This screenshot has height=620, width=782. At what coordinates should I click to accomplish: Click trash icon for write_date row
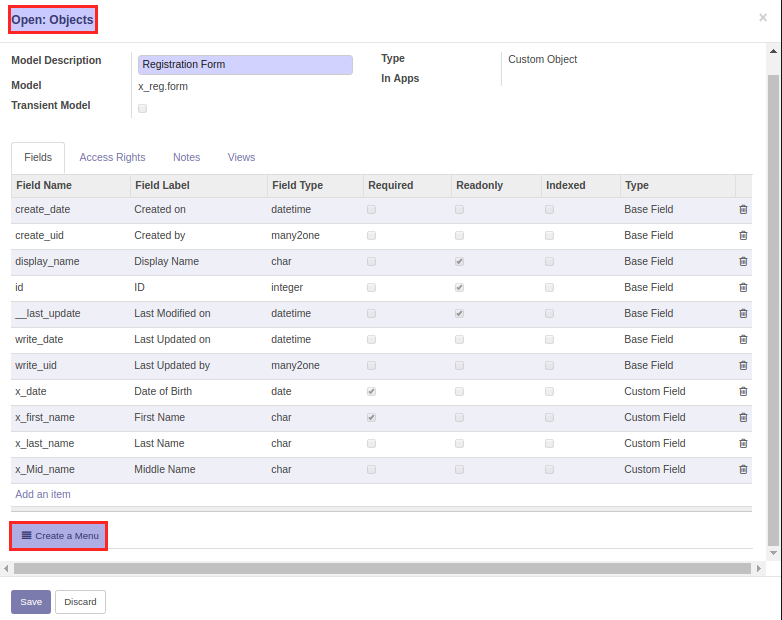743,339
